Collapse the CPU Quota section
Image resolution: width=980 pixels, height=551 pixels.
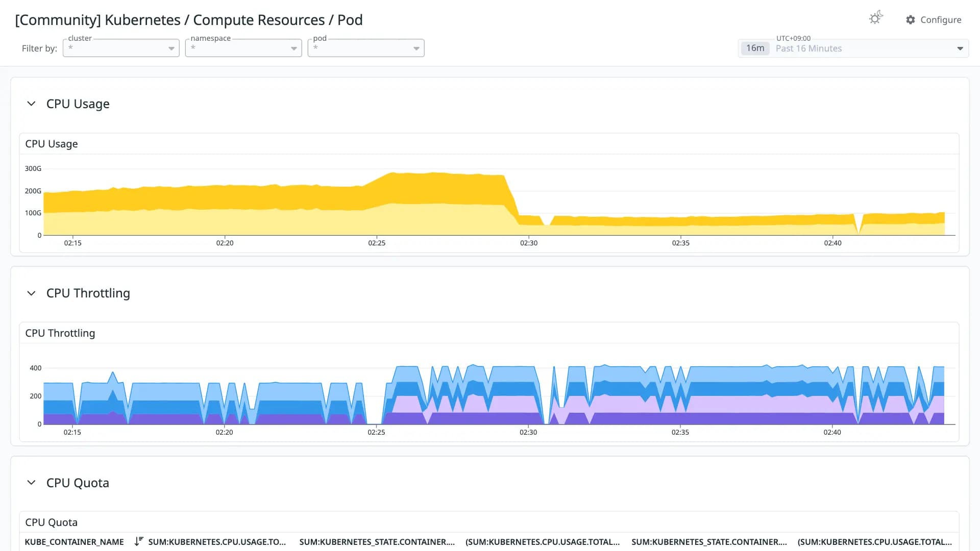[x=31, y=483]
